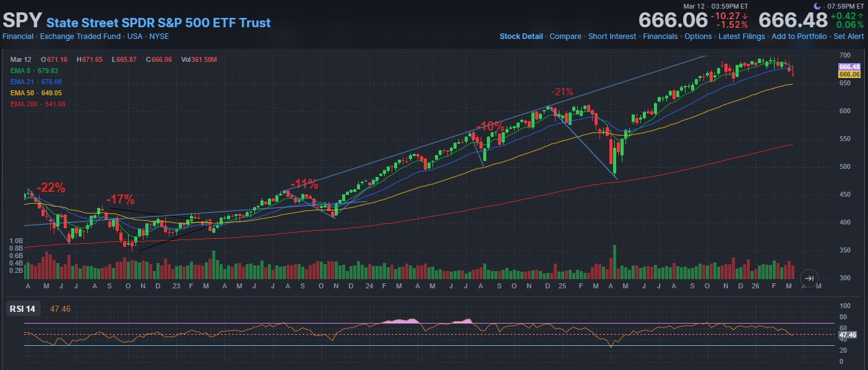Click the 25 year marker on time axis

(x=562, y=286)
